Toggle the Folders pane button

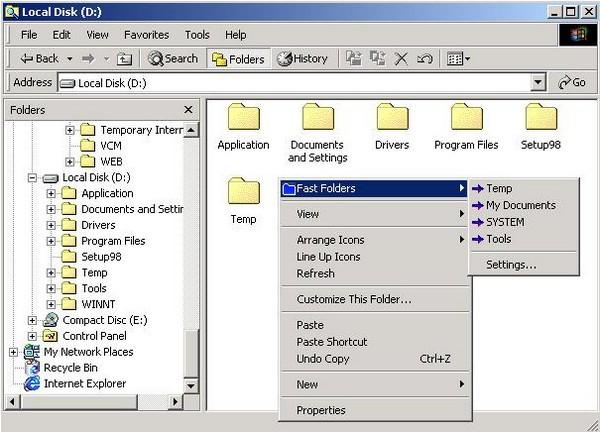pos(239,59)
